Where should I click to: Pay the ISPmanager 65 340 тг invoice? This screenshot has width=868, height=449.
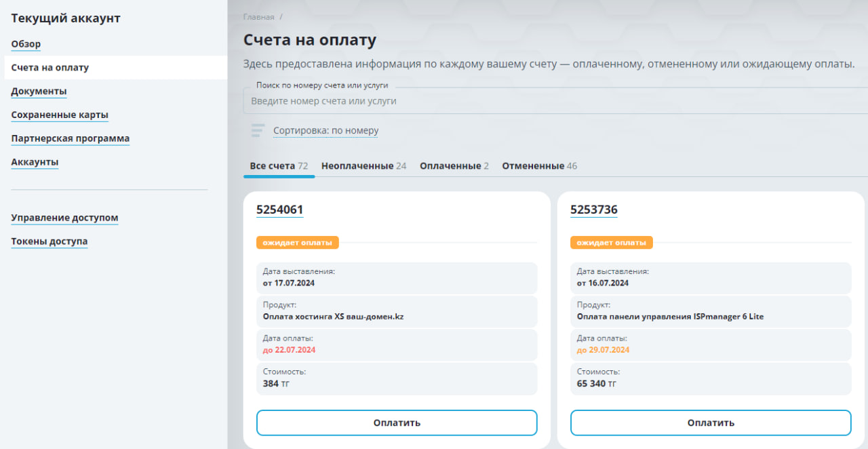pyautogui.click(x=711, y=423)
